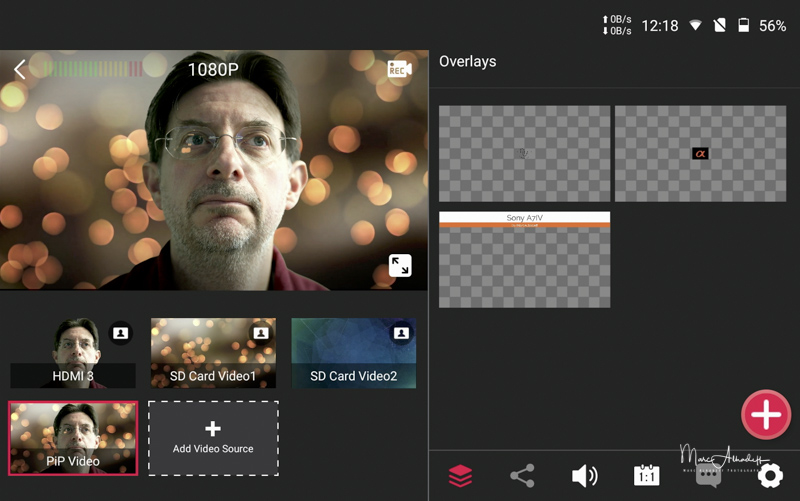Click the person icon on SD Card Video2
800x501 pixels.
[x=401, y=333]
